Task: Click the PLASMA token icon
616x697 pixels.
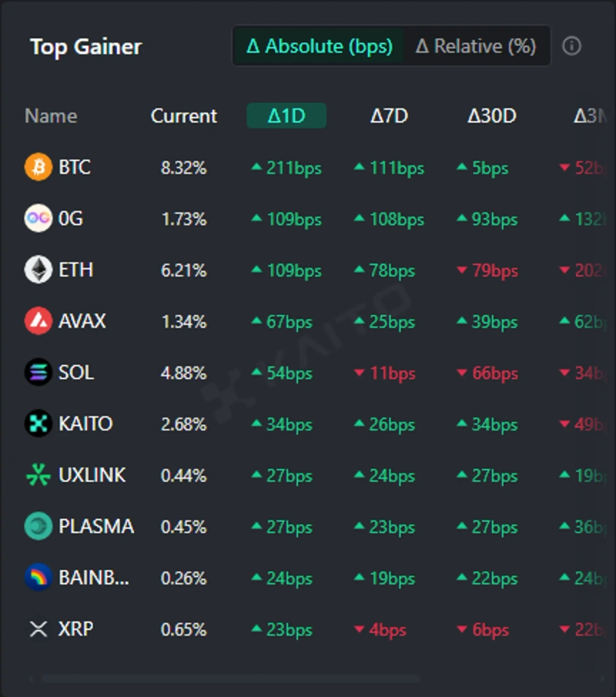Action: coord(38,527)
